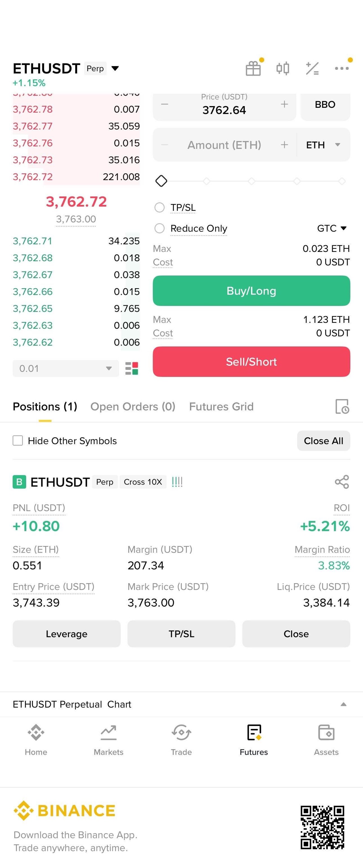363x868 pixels.
Task: Open the candlestick chart icon
Action: (x=282, y=68)
